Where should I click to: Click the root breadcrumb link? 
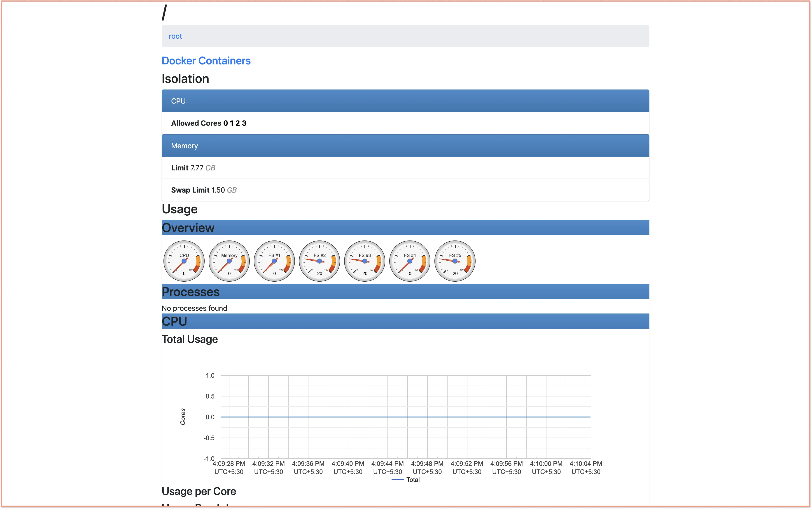[175, 36]
